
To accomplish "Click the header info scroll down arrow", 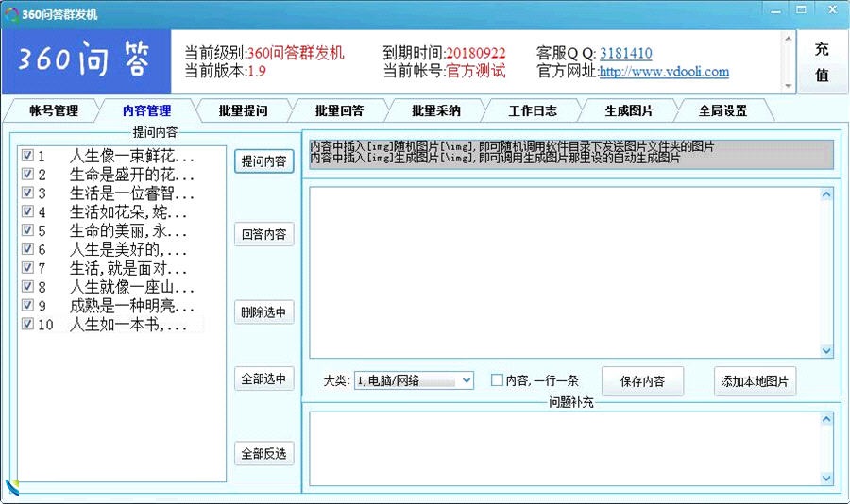I will (789, 86).
